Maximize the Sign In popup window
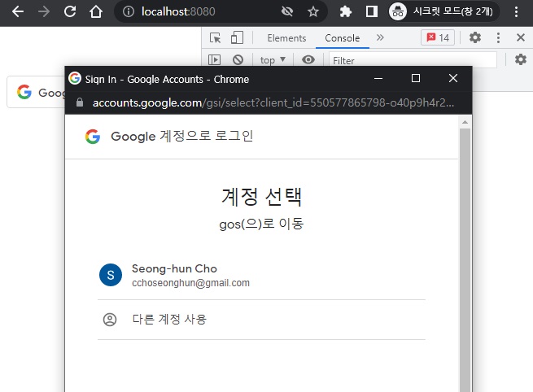This screenshot has height=392, width=533. coord(415,78)
